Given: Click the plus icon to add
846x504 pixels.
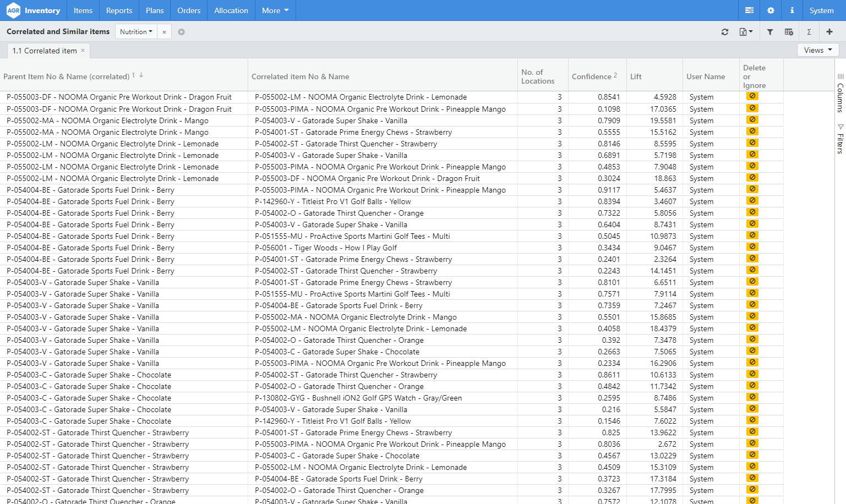Looking at the screenshot, I should tap(829, 32).
